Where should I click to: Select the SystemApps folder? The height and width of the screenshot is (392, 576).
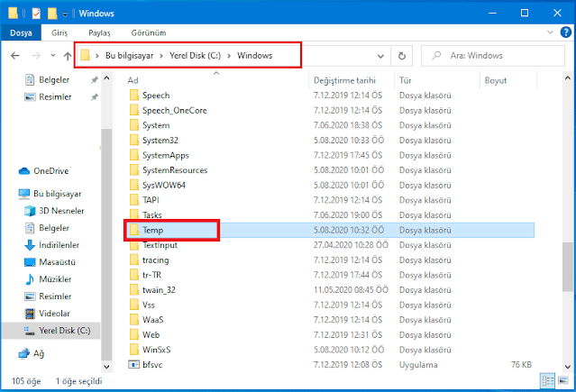click(x=165, y=155)
